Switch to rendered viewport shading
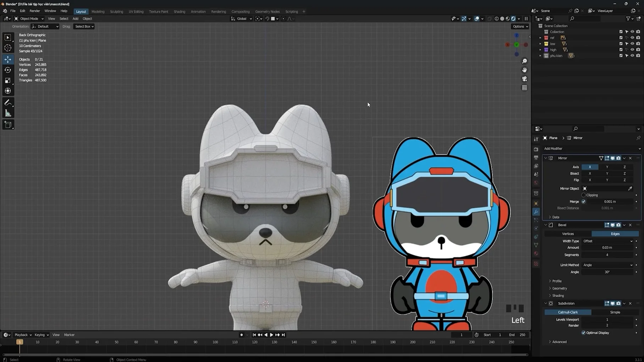The height and width of the screenshot is (362, 644). [x=513, y=18]
